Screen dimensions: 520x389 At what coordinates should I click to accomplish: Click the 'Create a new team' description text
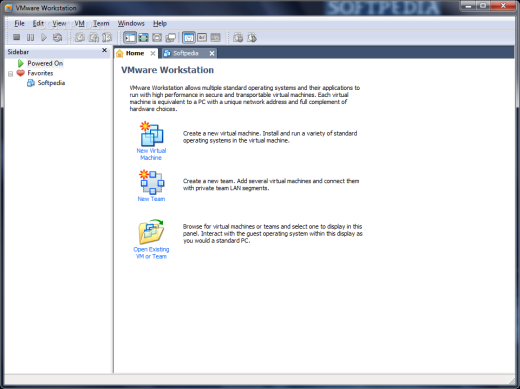point(271,185)
